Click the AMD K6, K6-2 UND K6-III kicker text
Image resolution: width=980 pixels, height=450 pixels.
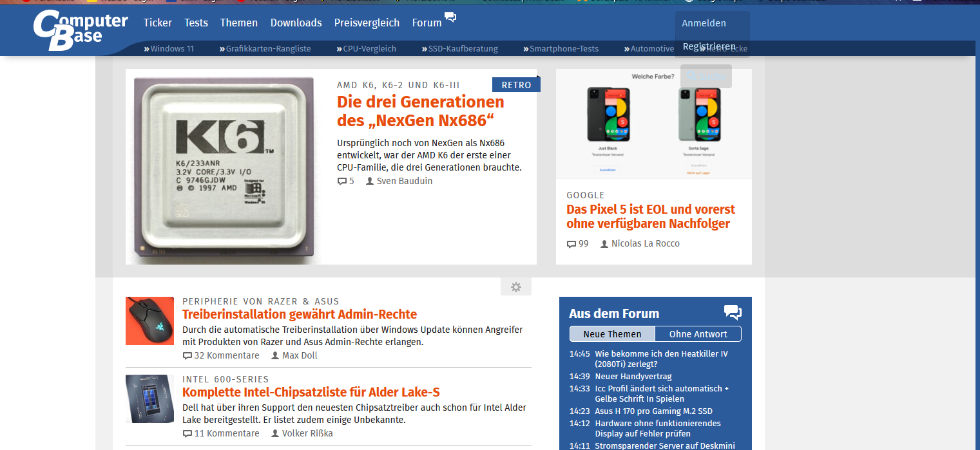pos(398,85)
